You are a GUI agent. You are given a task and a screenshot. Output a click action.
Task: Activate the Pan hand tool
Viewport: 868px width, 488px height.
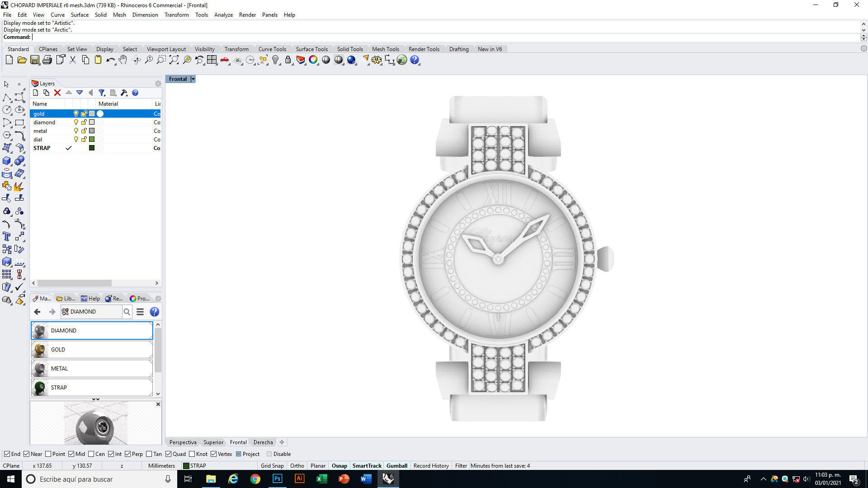[123, 60]
